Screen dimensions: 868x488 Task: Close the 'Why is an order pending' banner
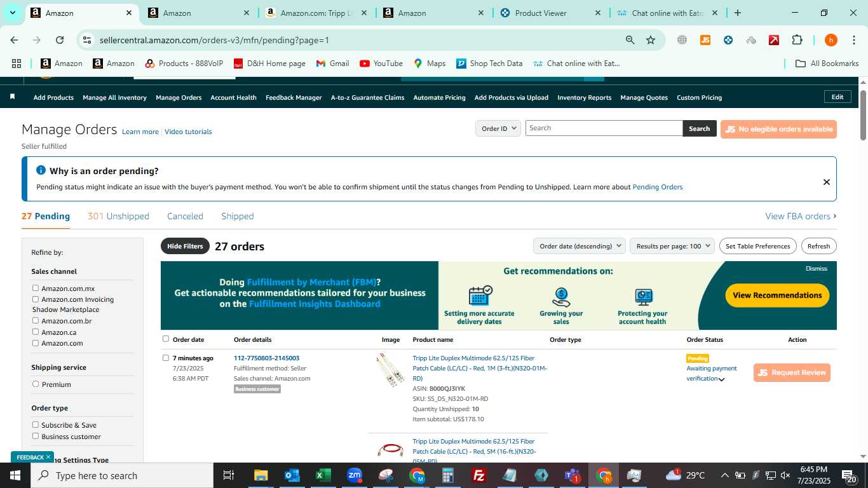coord(827,182)
